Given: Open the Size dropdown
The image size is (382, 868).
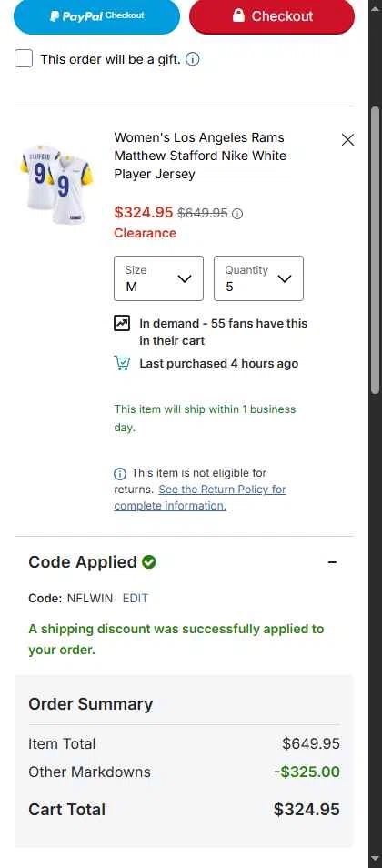Looking at the screenshot, I should 159,278.
